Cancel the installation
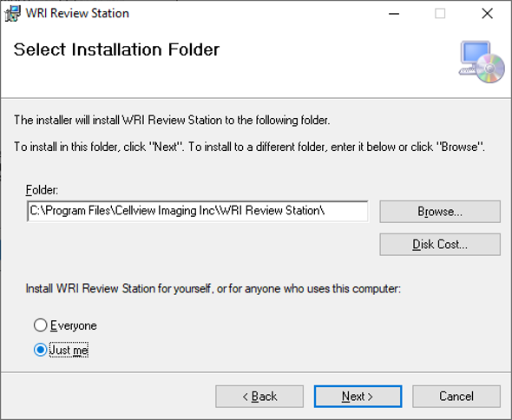The width and height of the screenshot is (512, 420). [x=456, y=397]
